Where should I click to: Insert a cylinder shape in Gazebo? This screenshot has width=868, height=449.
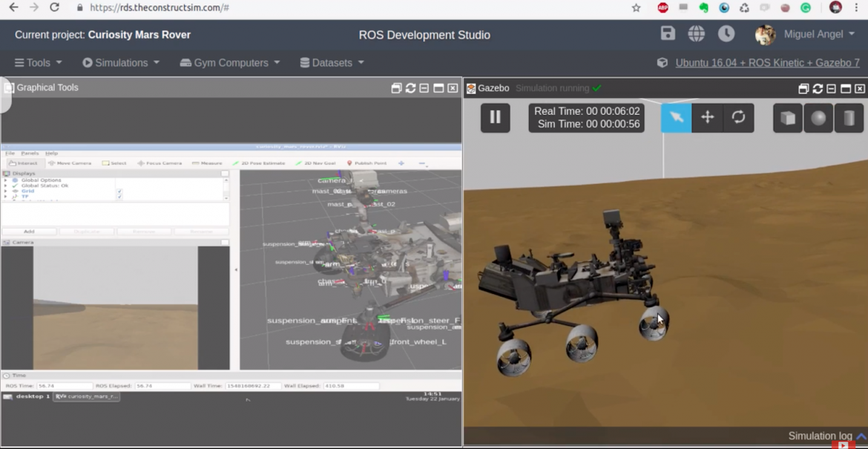tap(849, 117)
